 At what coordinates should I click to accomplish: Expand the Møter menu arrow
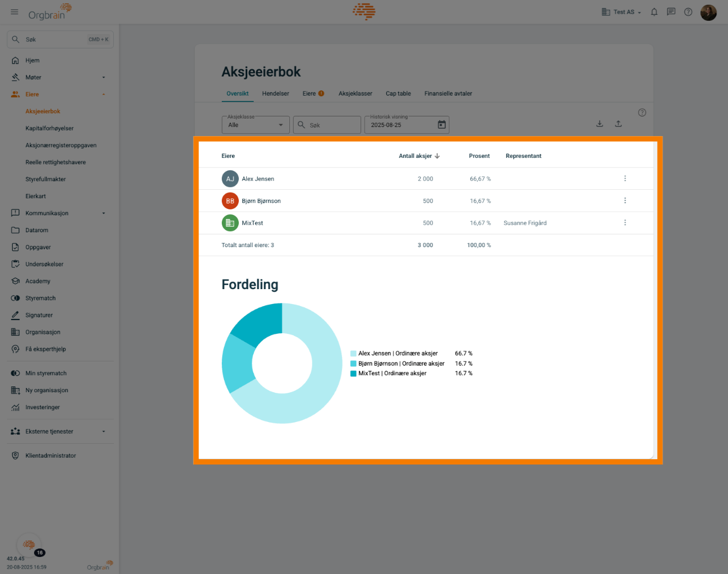coord(104,78)
